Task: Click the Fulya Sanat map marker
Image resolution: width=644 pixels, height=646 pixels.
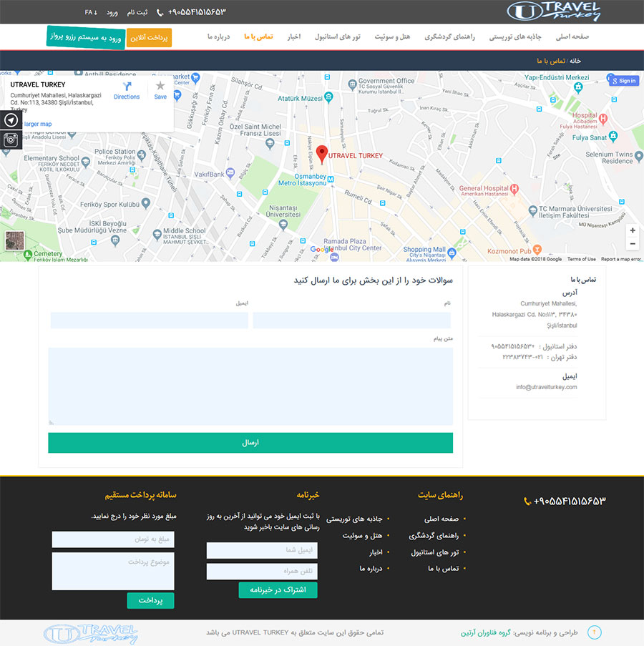Action: click(613, 135)
